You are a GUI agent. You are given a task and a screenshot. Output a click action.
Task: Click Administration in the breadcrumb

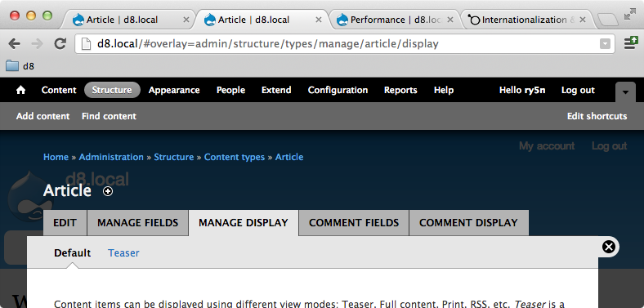tap(111, 157)
